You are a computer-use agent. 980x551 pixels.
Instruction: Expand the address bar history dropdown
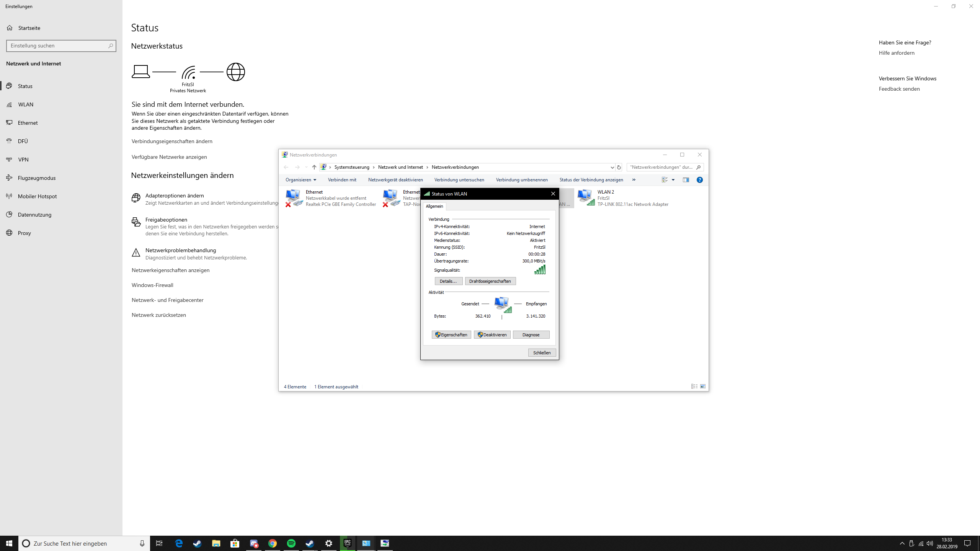point(612,167)
